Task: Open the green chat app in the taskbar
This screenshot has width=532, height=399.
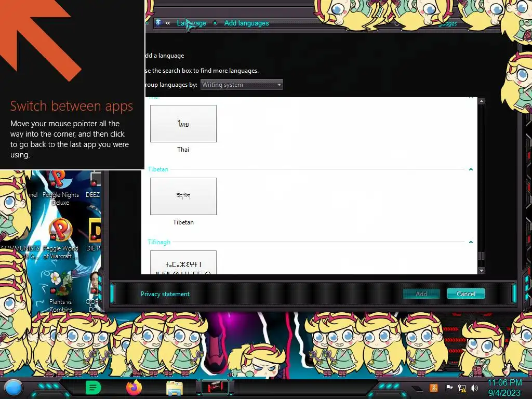Action: [93, 388]
